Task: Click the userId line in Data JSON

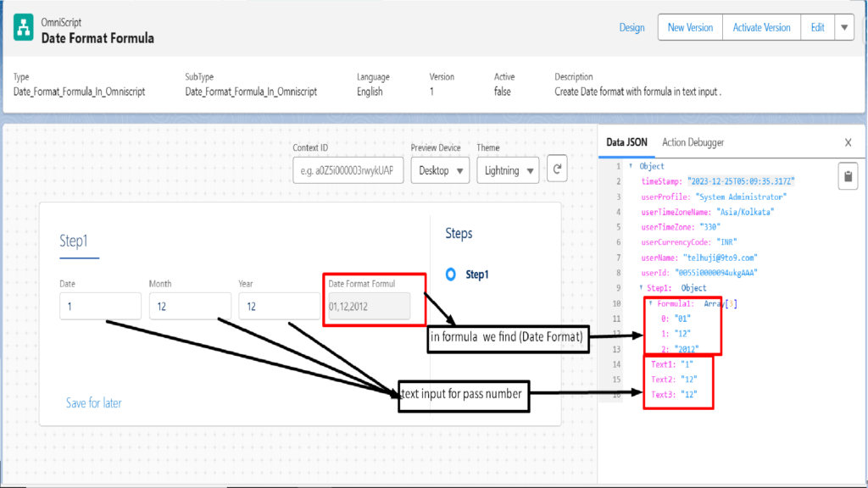Action: click(699, 273)
